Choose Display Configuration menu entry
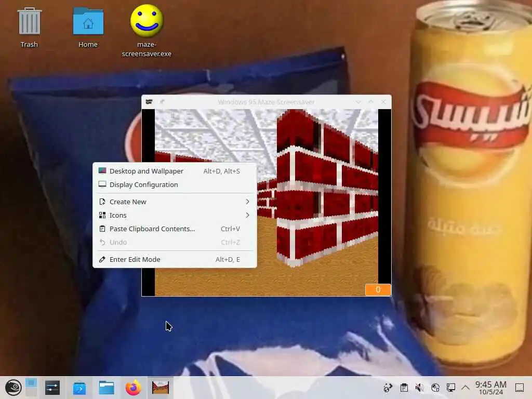Image resolution: width=532 pixels, height=399 pixels. click(x=175, y=184)
